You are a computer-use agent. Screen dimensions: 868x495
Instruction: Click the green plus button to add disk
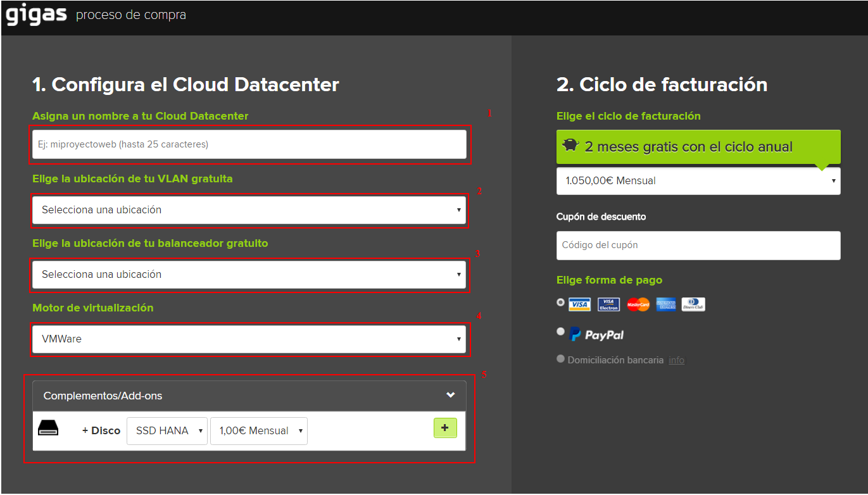click(445, 428)
